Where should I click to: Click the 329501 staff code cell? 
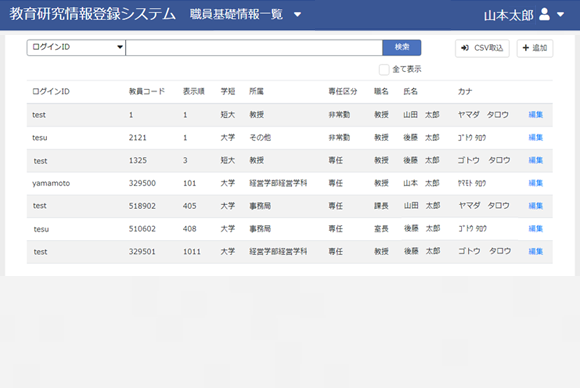142,252
